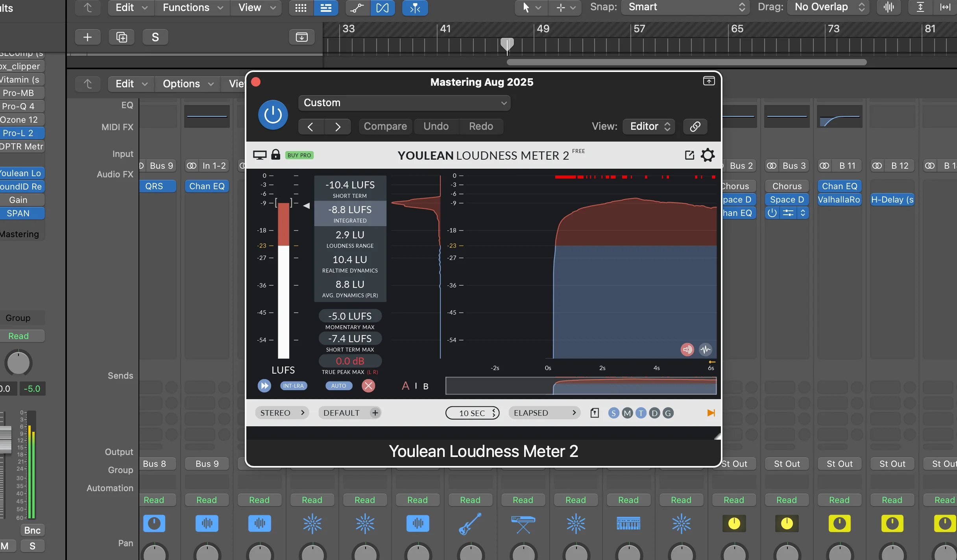957x560 pixels.
Task: Open the Functions menu
Action: coord(192,7)
